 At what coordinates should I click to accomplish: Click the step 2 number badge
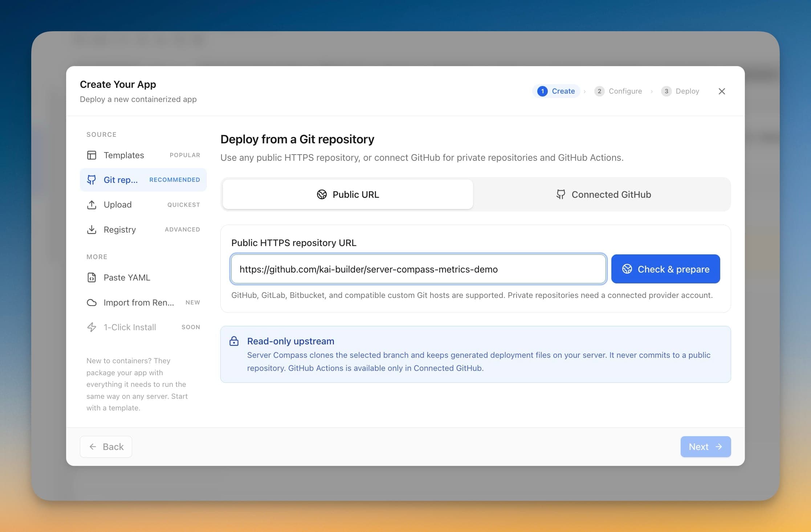point(599,91)
